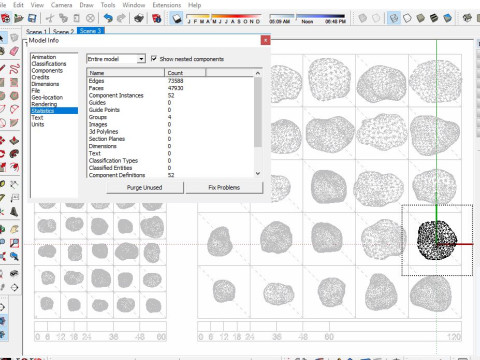Screen dimensions: 480x360
Task: Save the model using the floppy disk icon
Action: [x=32, y=18]
